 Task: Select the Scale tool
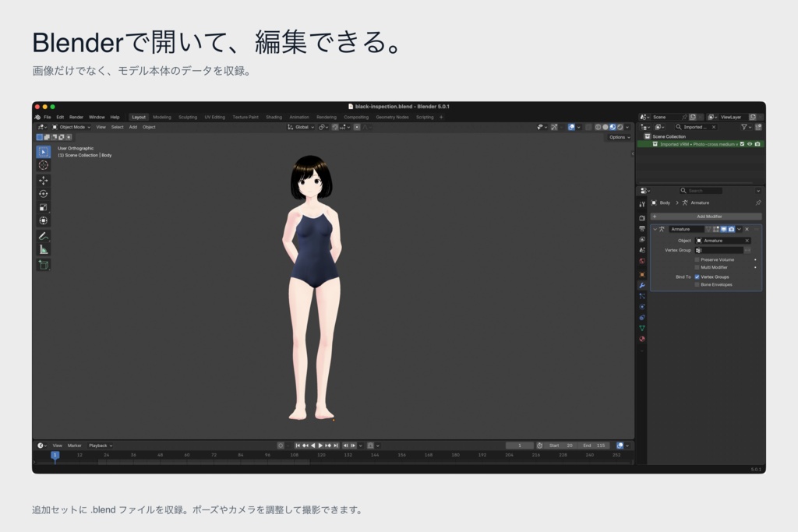pos(44,207)
